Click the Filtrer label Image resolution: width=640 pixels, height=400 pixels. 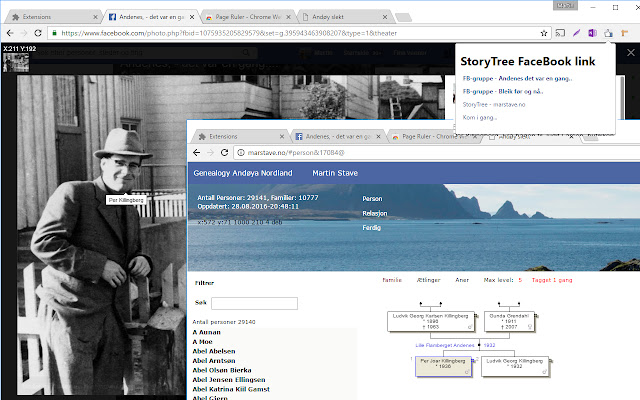(x=204, y=283)
